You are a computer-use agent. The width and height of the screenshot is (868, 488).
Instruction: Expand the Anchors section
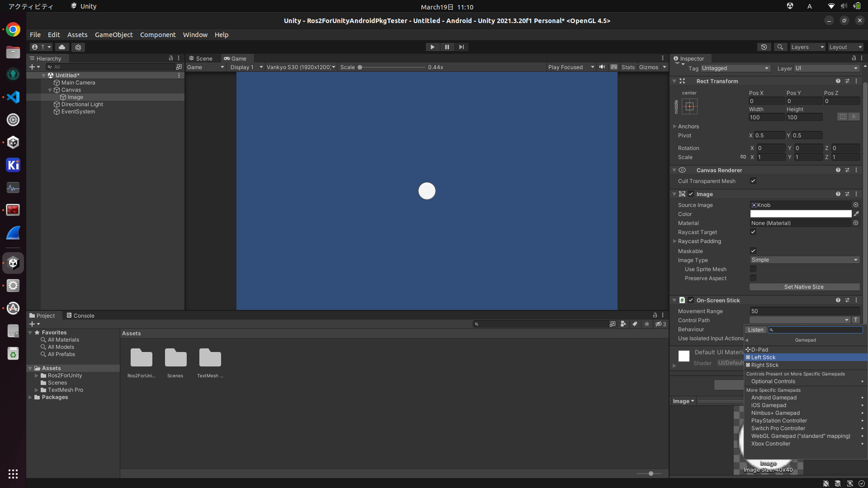click(675, 127)
